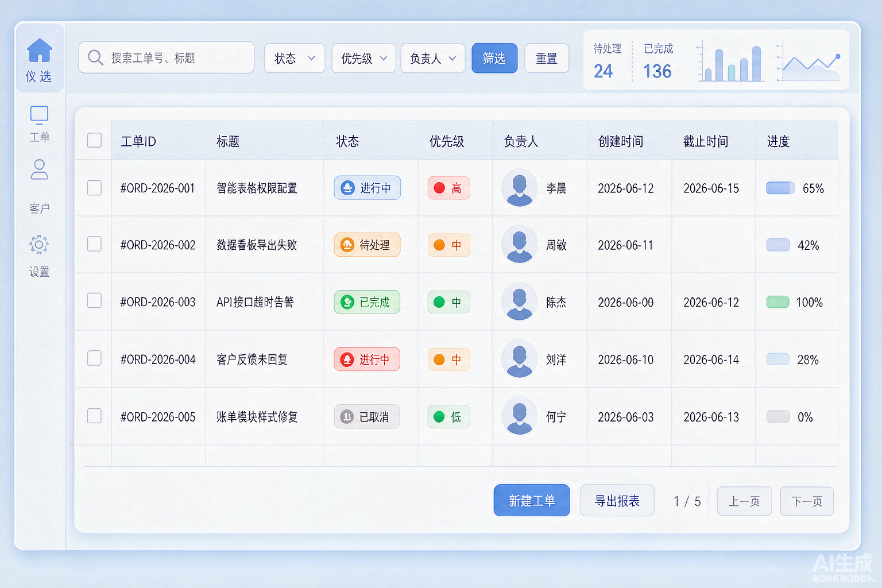This screenshot has width=882, height=588.
Task: Click the green 100% progress bar
Action: 777,302
